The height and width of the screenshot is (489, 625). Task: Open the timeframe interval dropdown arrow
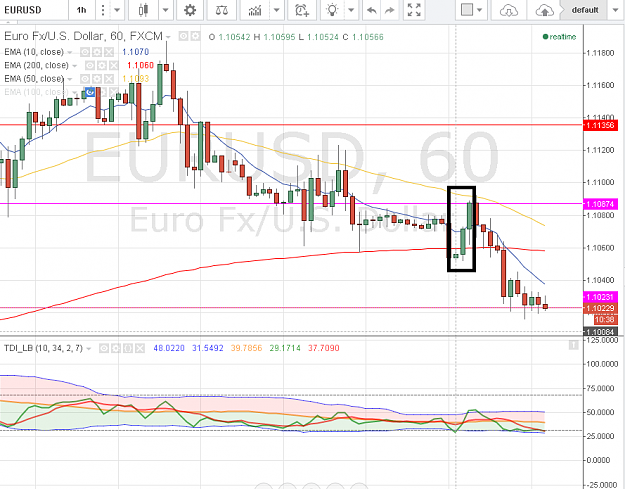click(117, 10)
